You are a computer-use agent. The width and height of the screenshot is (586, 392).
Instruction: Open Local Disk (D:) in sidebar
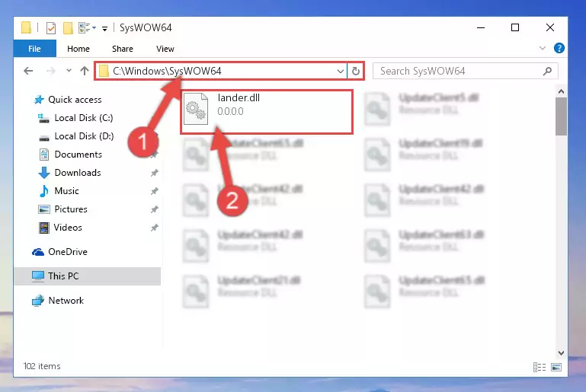84,136
